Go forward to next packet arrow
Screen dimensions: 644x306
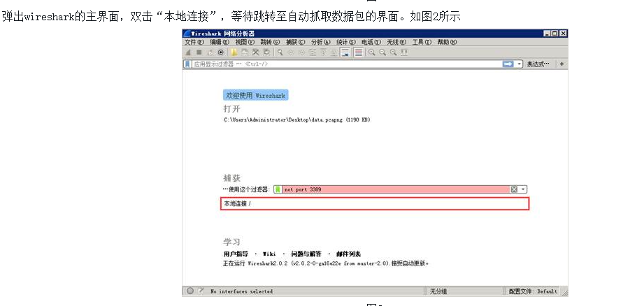tap(302, 52)
